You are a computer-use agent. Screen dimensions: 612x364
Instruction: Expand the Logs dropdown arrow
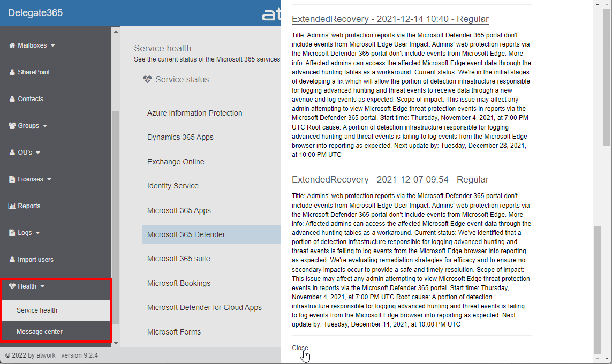tap(38, 233)
